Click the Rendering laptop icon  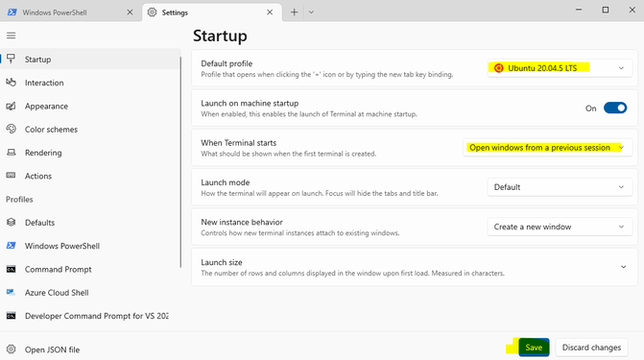(12, 153)
